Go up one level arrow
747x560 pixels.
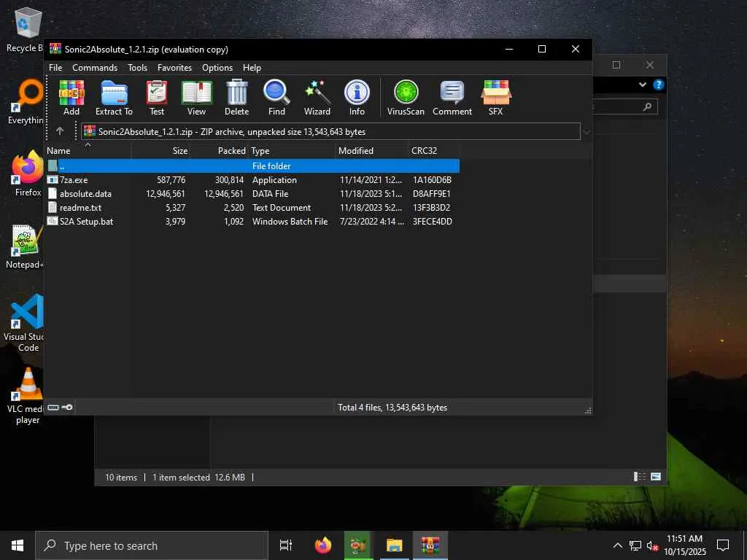[60, 131]
